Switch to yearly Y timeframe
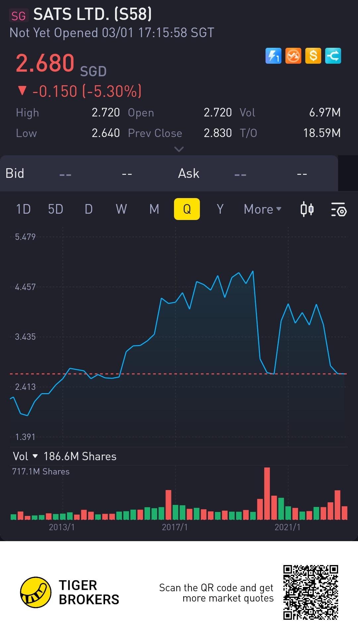358x644 pixels. point(220,209)
